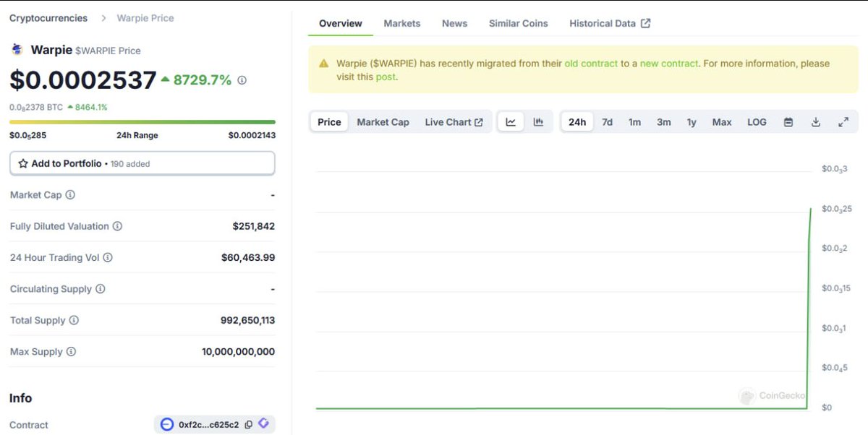Switch to the Markets tab

(402, 23)
